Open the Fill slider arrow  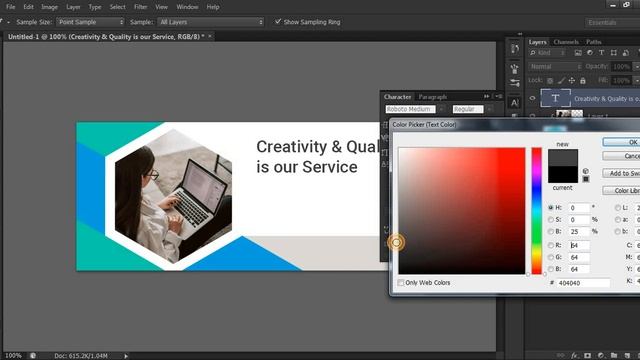click(636, 80)
